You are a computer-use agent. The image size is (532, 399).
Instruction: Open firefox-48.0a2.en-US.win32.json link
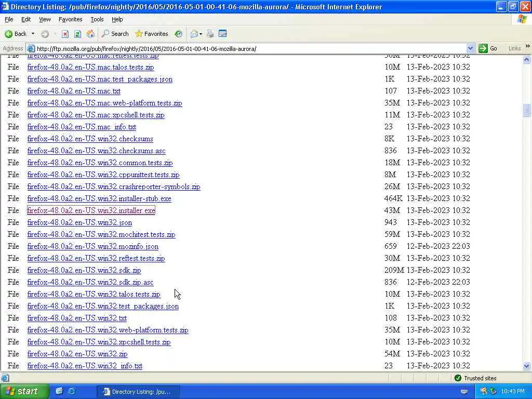[79, 222]
